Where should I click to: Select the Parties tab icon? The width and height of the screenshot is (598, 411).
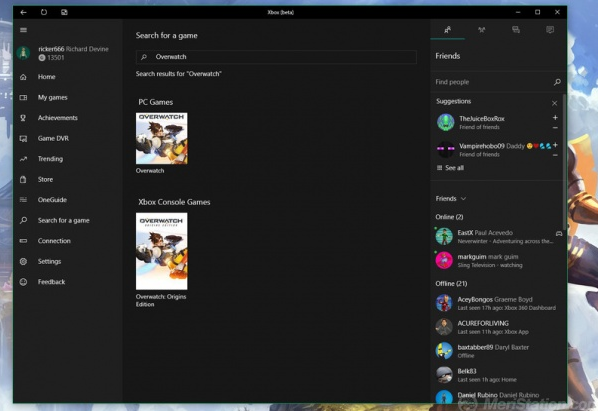(x=481, y=30)
